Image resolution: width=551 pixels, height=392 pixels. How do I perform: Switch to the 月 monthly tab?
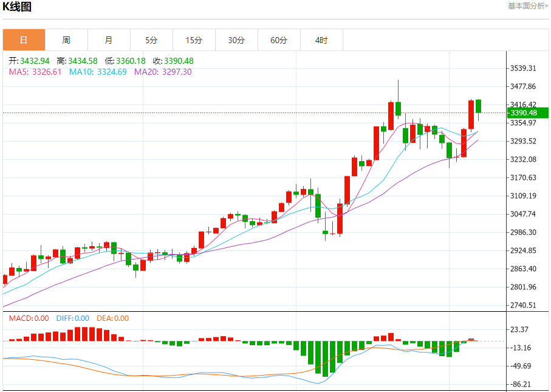[x=109, y=40]
